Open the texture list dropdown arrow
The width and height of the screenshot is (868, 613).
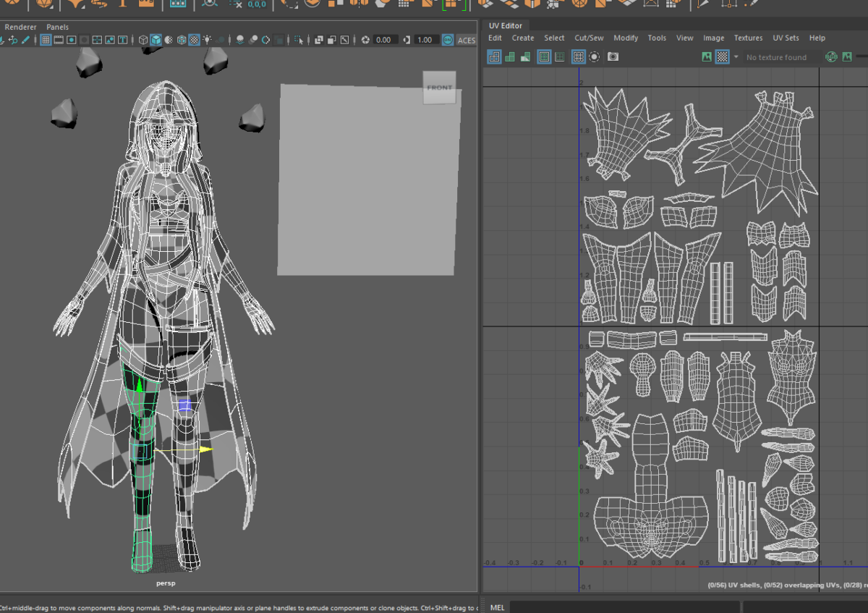pyautogui.click(x=736, y=56)
